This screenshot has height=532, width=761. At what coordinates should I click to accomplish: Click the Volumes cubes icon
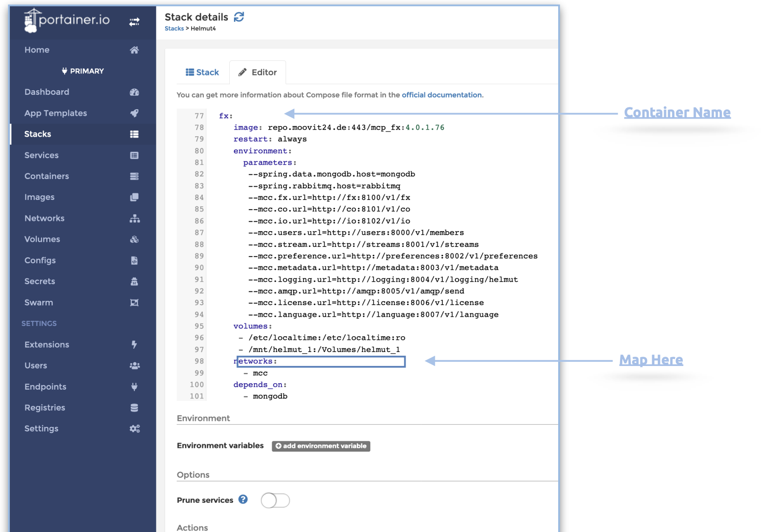(x=134, y=239)
